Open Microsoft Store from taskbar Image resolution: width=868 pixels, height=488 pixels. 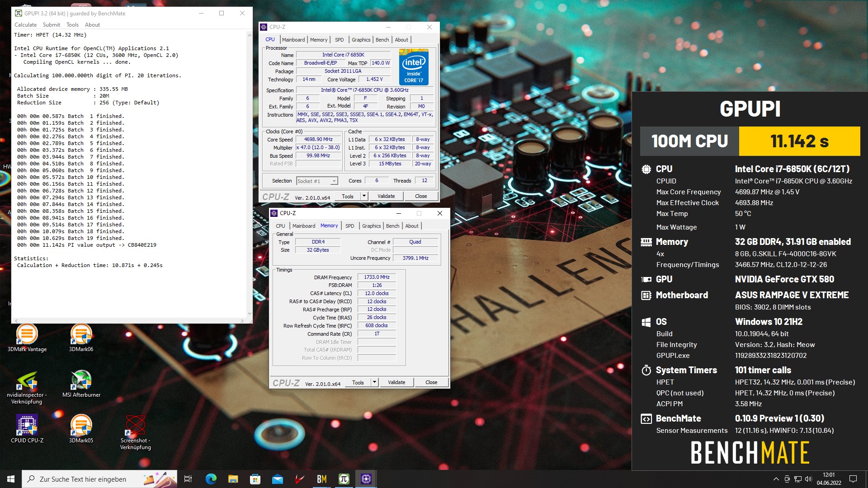tap(255, 479)
